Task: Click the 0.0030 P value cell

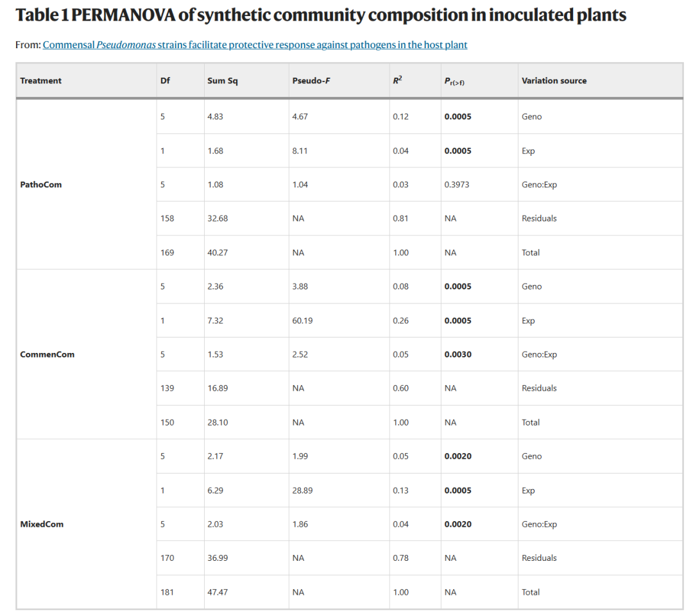Action: tap(458, 354)
